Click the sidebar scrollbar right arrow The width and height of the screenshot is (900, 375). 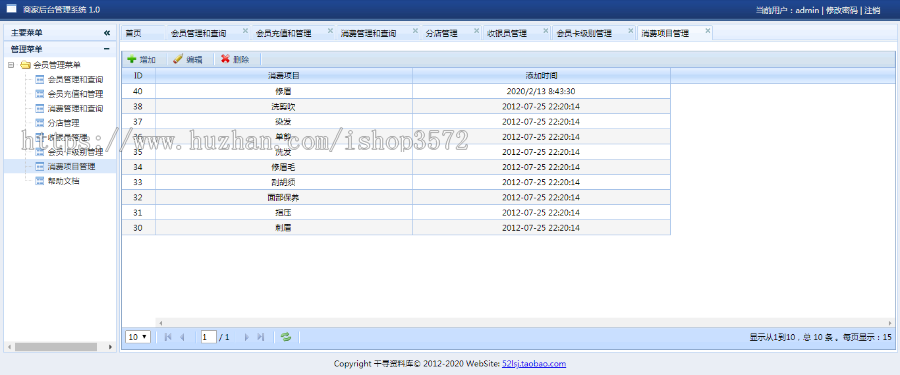(111, 347)
